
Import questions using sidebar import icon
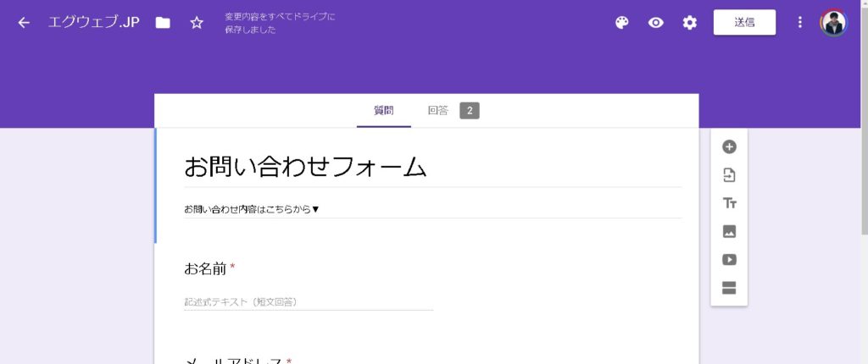coord(729,175)
